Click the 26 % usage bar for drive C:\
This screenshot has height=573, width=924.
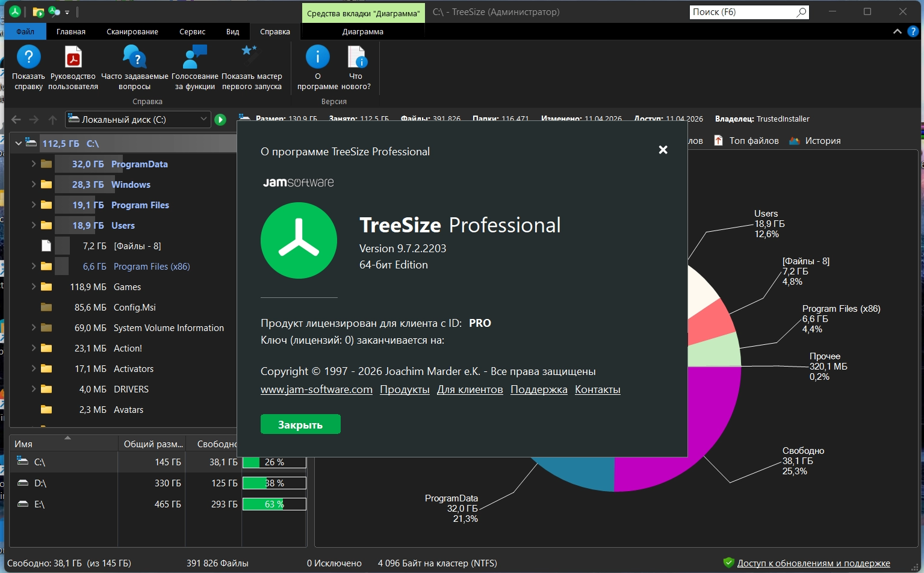click(x=274, y=462)
